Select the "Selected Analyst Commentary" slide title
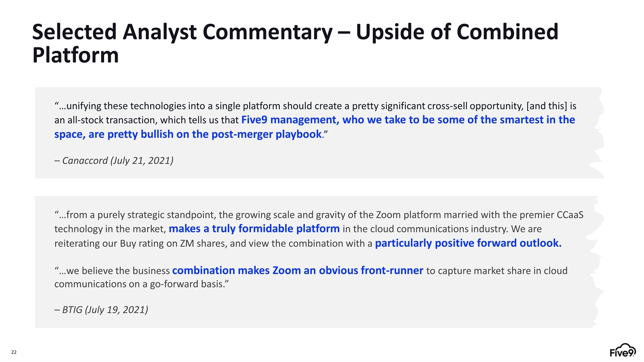 [x=181, y=32]
